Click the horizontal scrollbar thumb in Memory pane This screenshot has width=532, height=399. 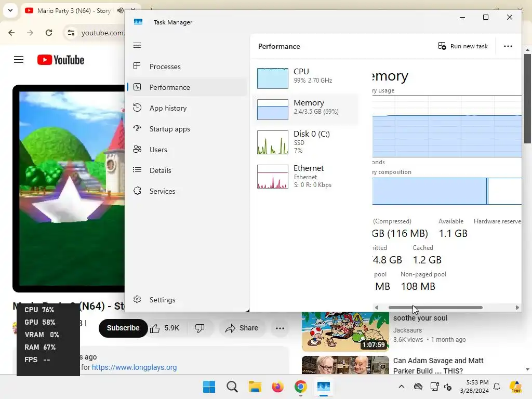point(435,308)
